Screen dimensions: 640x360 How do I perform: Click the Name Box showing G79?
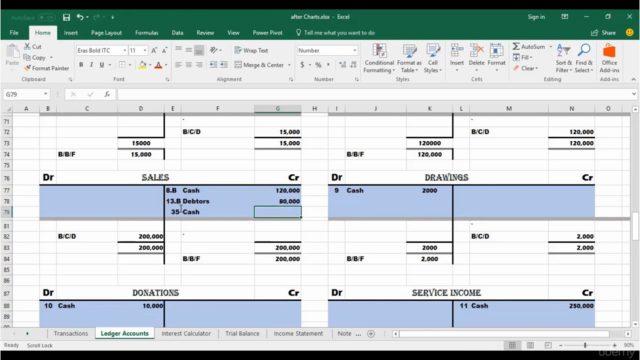click(26, 94)
